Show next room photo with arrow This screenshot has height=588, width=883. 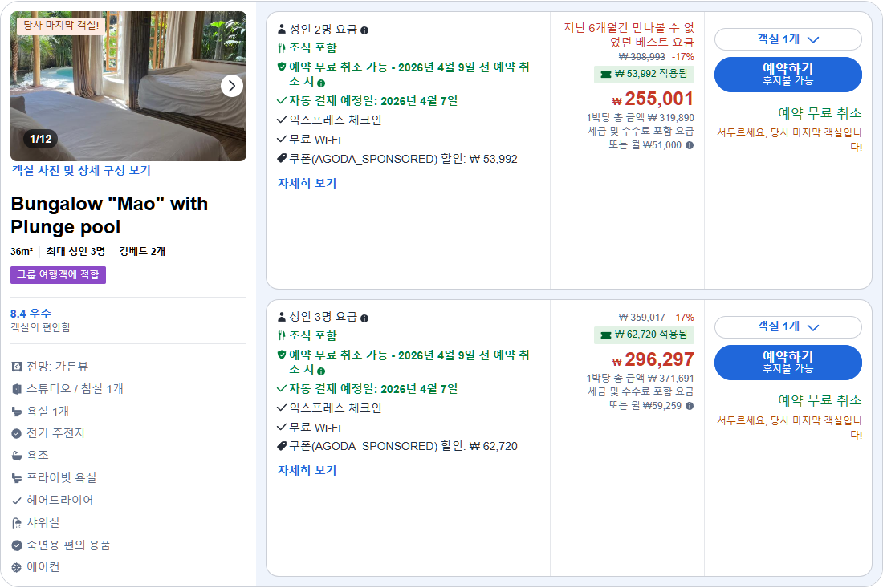pos(232,86)
